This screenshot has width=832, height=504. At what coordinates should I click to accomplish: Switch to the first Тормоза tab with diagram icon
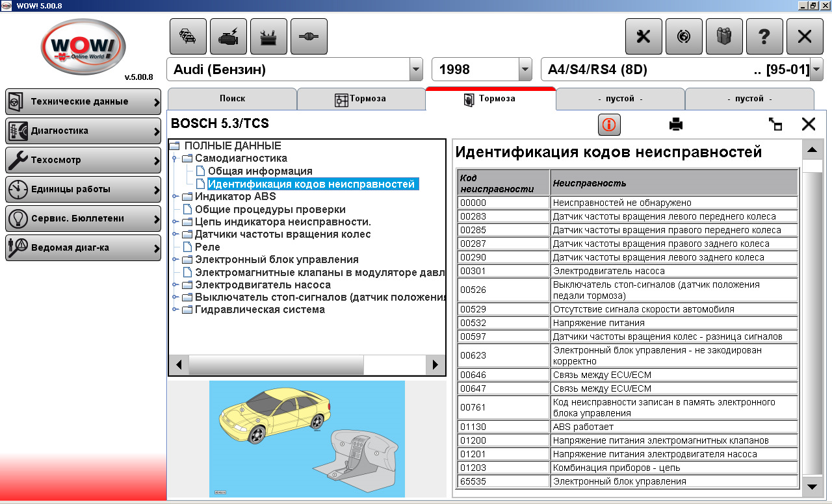point(361,99)
